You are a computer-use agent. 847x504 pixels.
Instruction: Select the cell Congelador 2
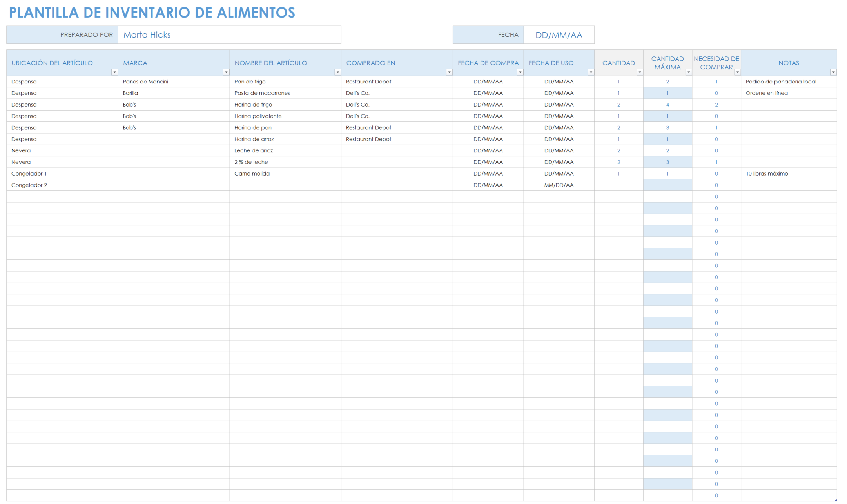pyautogui.click(x=62, y=185)
